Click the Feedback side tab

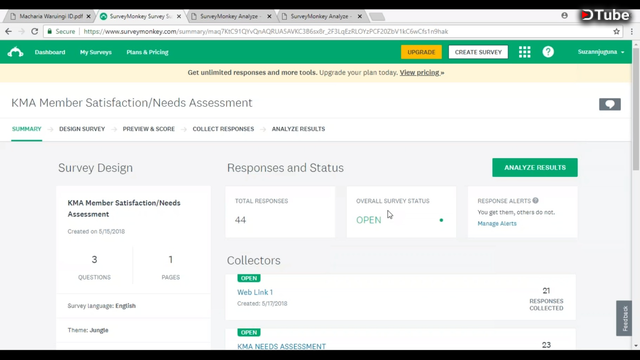click(x=624, y=318)
